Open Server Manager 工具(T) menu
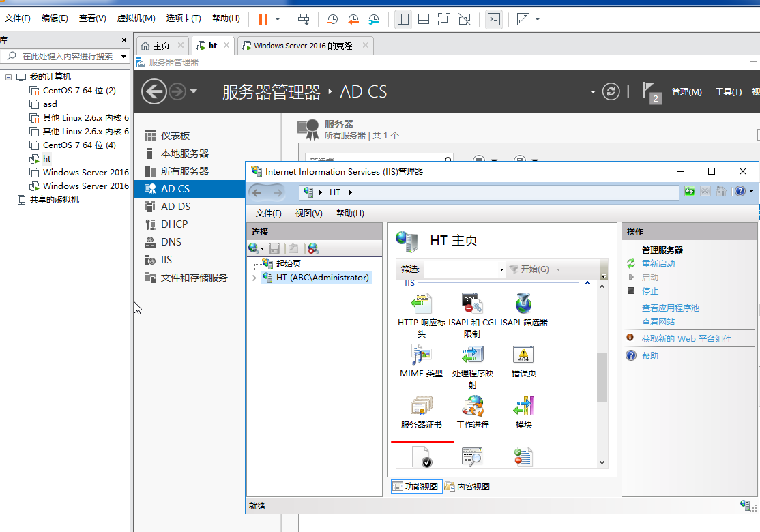 tap(729, 91)
